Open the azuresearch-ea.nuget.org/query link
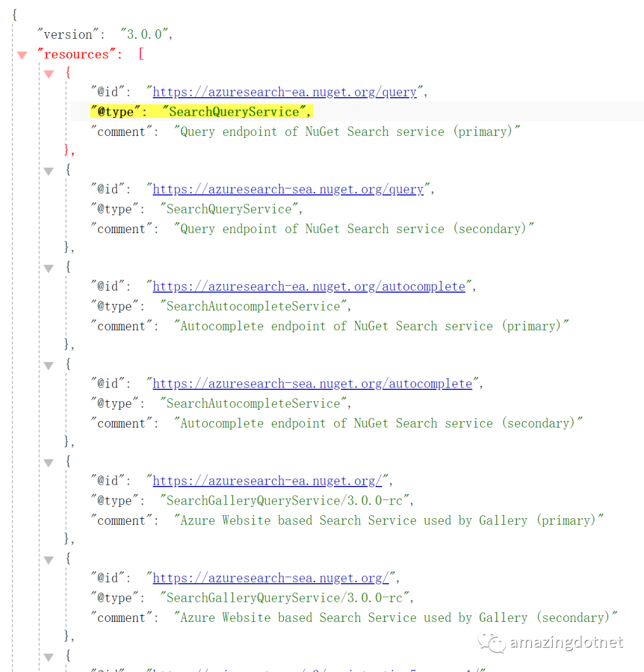644x672 pixels. pyautogui.click(x=284, y=92)
